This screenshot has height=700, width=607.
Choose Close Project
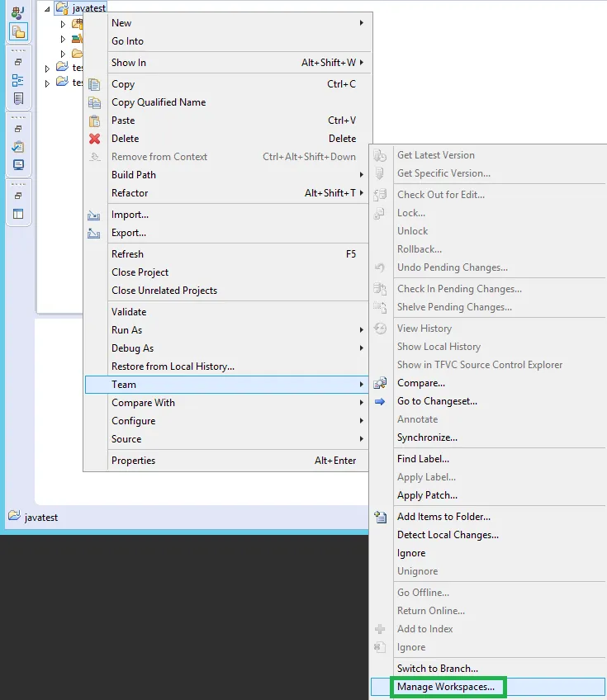point(226,272)
